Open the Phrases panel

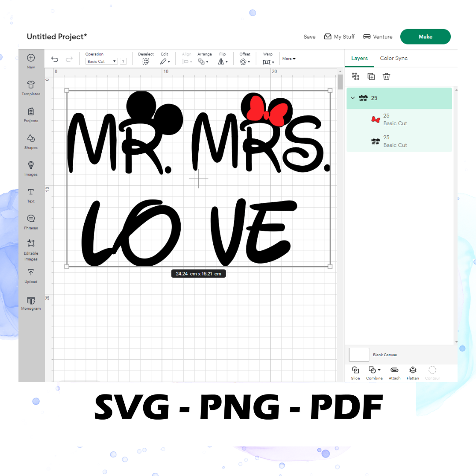coord(31,222)
